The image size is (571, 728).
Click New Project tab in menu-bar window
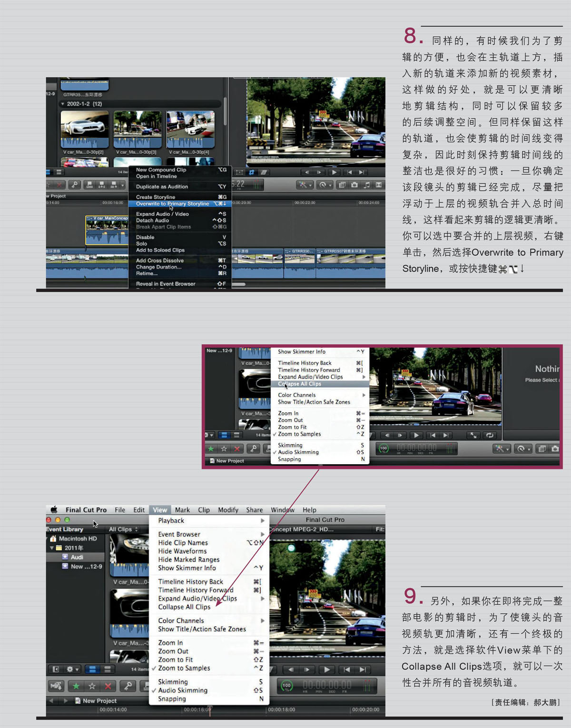click(x=95, y=701)
